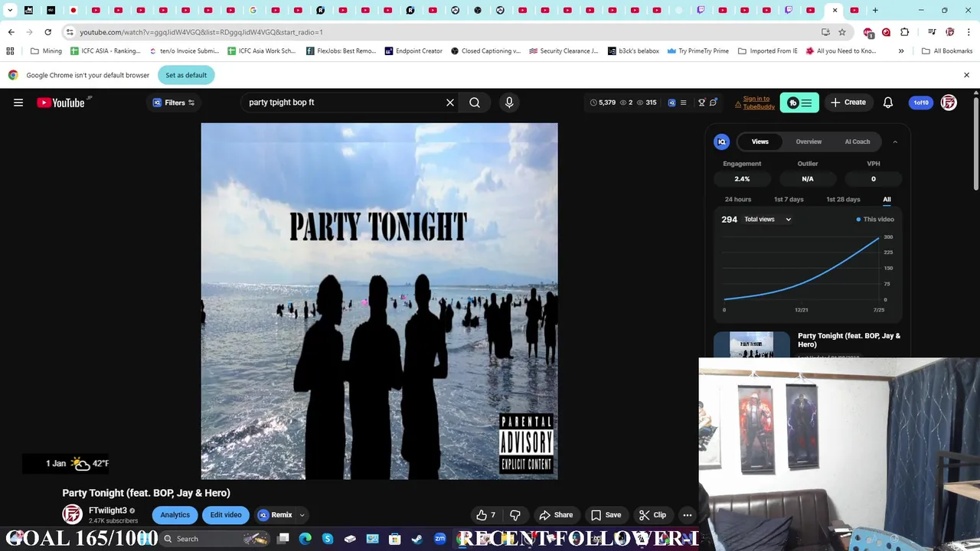Viewport: 980px width, 551px height.
Task: Click vidIQ logo in stats panel
Action: [x=721, y=142]
